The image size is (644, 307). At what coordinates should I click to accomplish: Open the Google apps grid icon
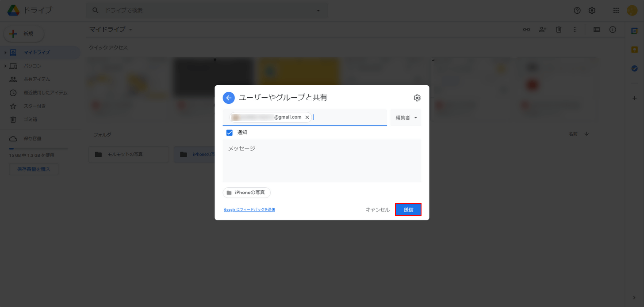pyautogui.click(x=616, y=11)
